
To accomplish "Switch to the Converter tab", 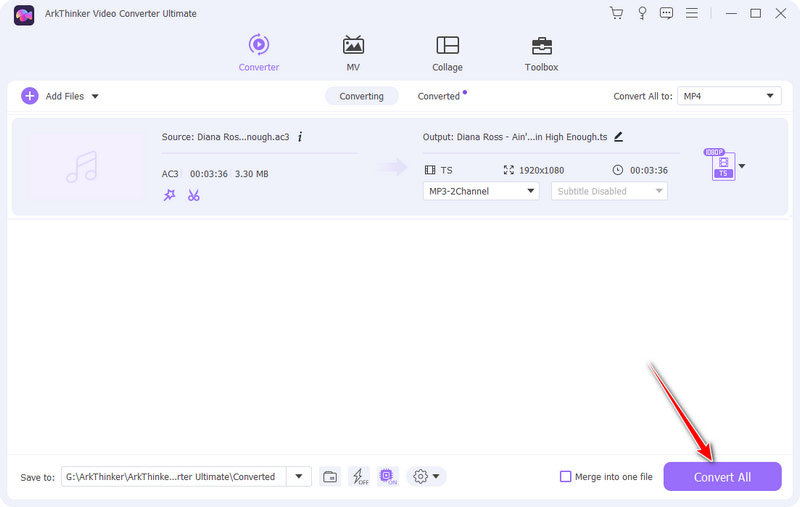I will 259,53.
